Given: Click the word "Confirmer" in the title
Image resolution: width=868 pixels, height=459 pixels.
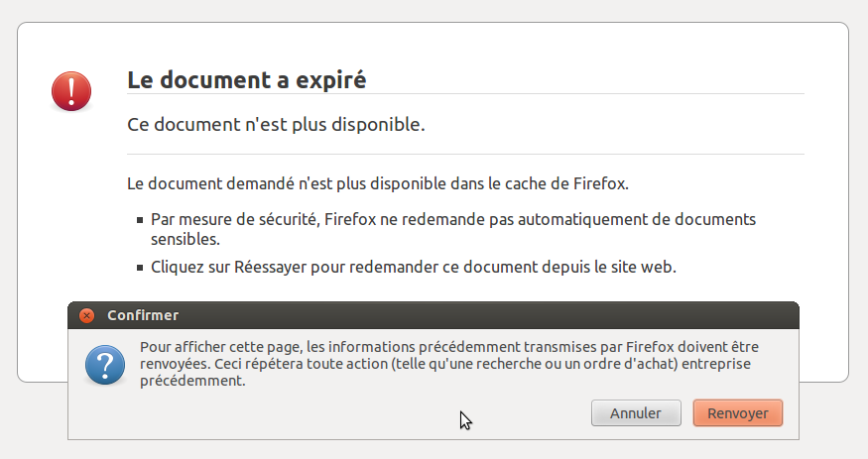Looking at the screenshot, I should (x=143, y=315).
